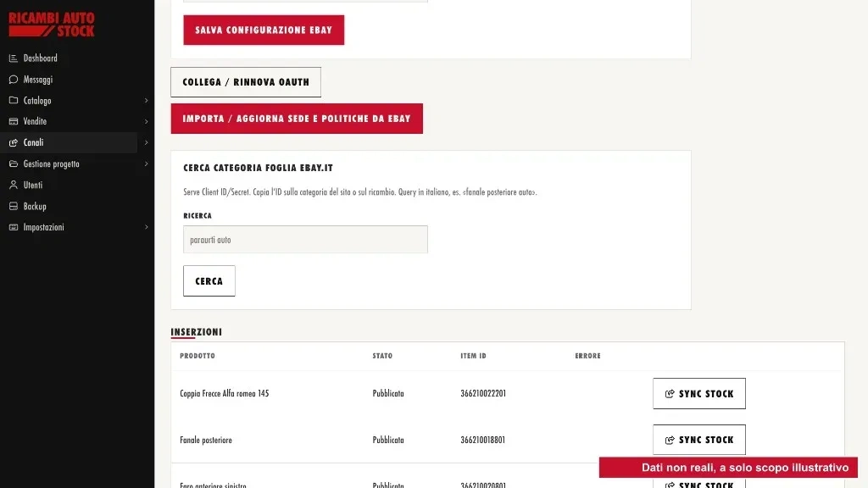Expand the Impostazioni submenu chevron
This screenshot has height=488, width=868.
coord(146,227)
